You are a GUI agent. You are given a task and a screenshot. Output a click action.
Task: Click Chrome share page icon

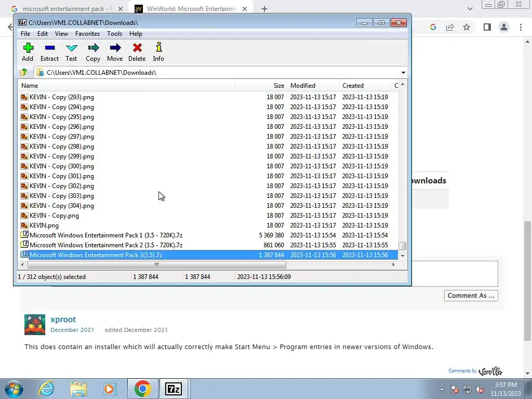click(450, 27)
